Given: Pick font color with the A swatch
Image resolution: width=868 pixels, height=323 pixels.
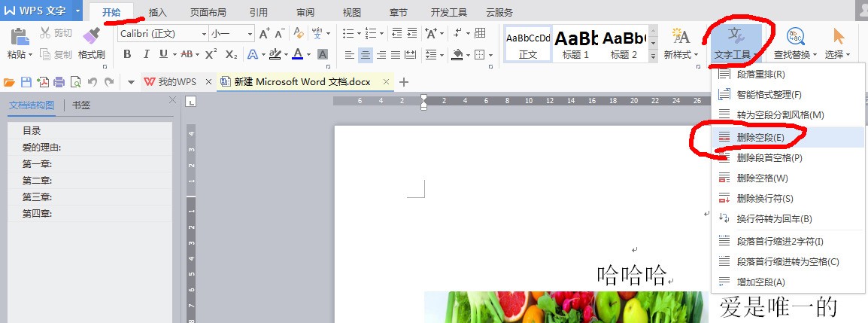Looking at the screenshot, I should tap(298, 54).
